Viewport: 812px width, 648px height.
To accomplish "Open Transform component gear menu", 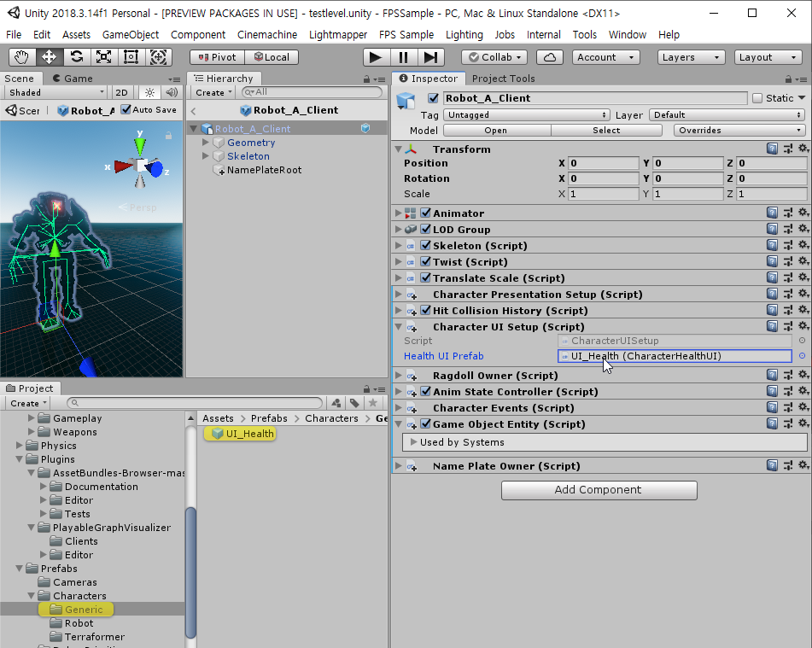I will pos(803,149).
